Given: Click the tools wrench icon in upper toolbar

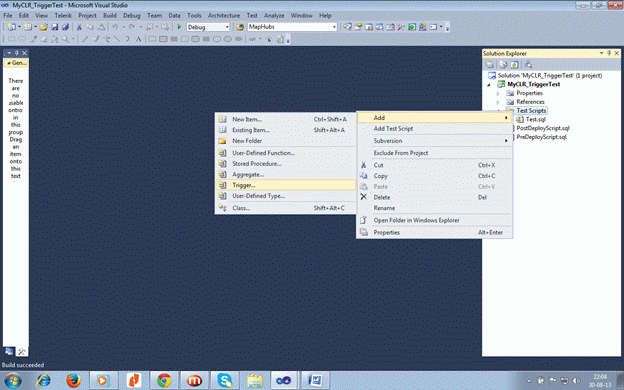Looking at the screenshot, I should coord(401,27).
